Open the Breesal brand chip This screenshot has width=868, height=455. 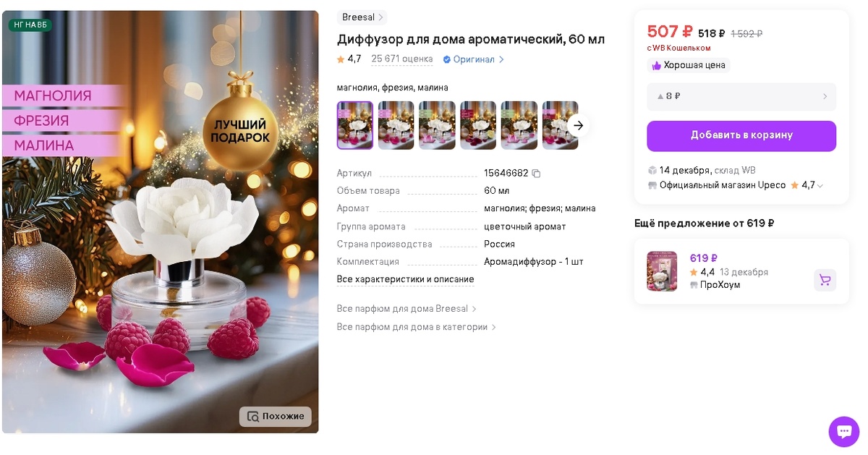pyautogui.click(x=362, y=17)
